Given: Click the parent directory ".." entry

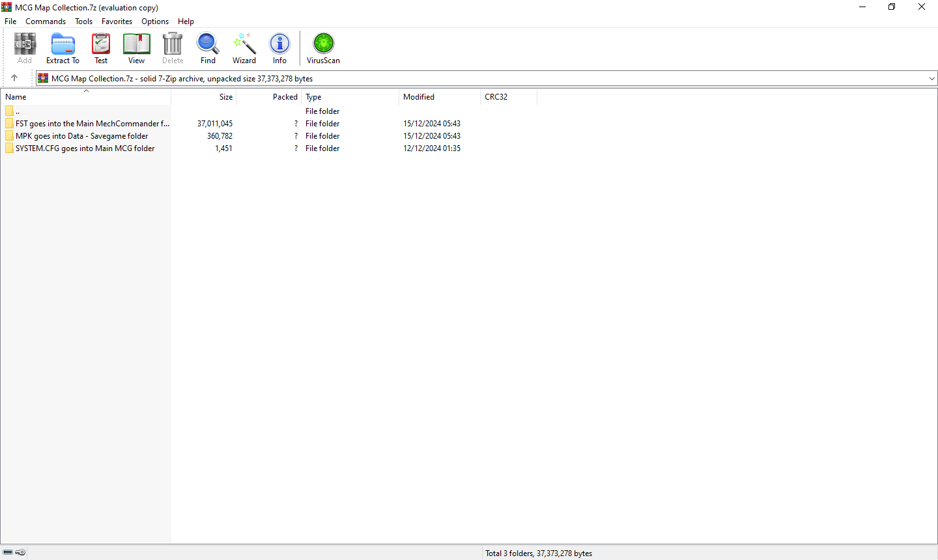Looking at the screenshot, I should click(18, 111).
